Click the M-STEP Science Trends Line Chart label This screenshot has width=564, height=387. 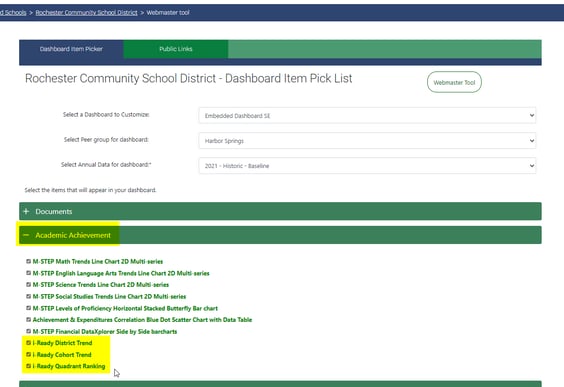(101, 285)
